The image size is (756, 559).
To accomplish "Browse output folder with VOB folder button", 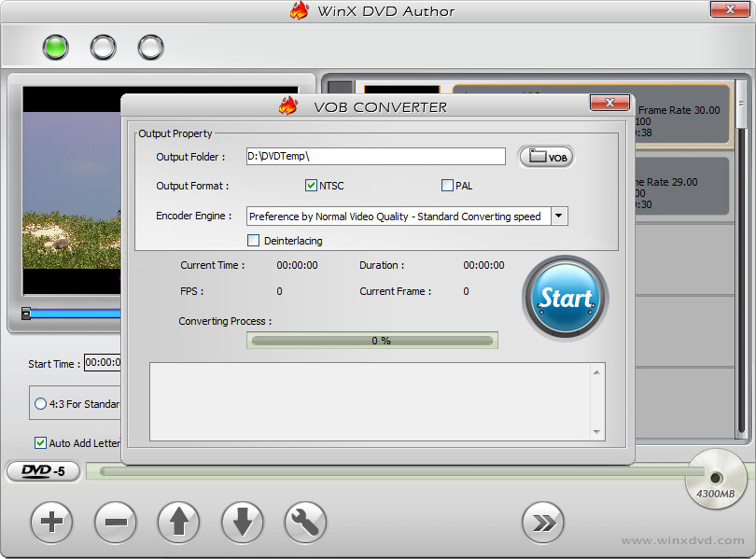I will click(546, 157).
